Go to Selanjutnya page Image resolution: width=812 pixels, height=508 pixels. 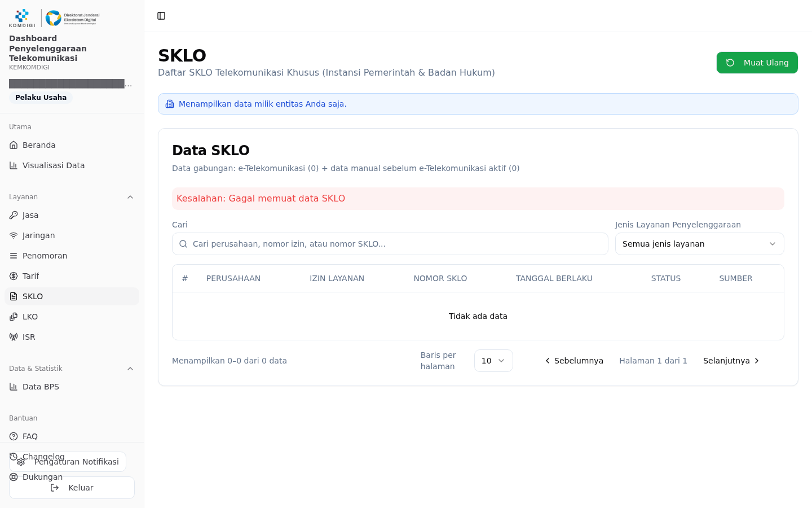(x=731, y=361)
